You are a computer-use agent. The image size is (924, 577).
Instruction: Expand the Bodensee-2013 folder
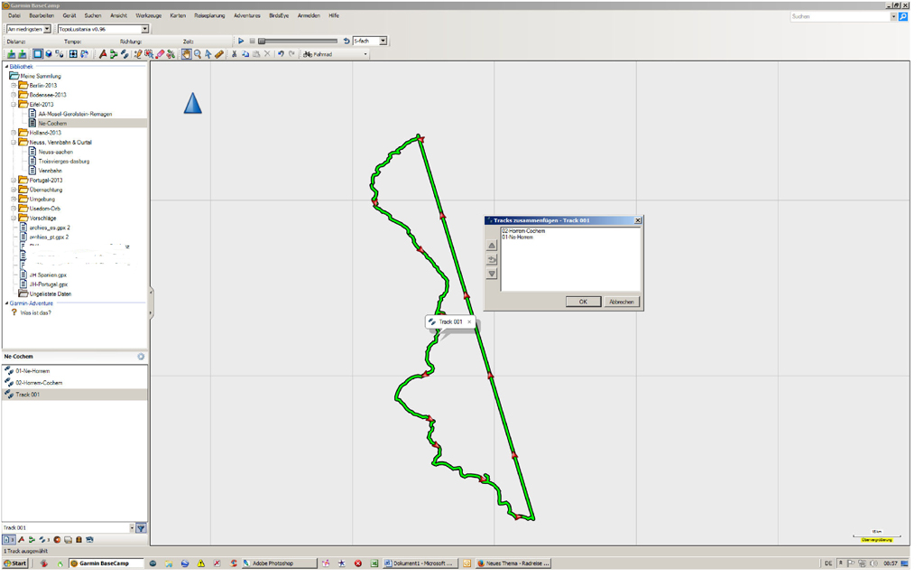click(14, 95)
